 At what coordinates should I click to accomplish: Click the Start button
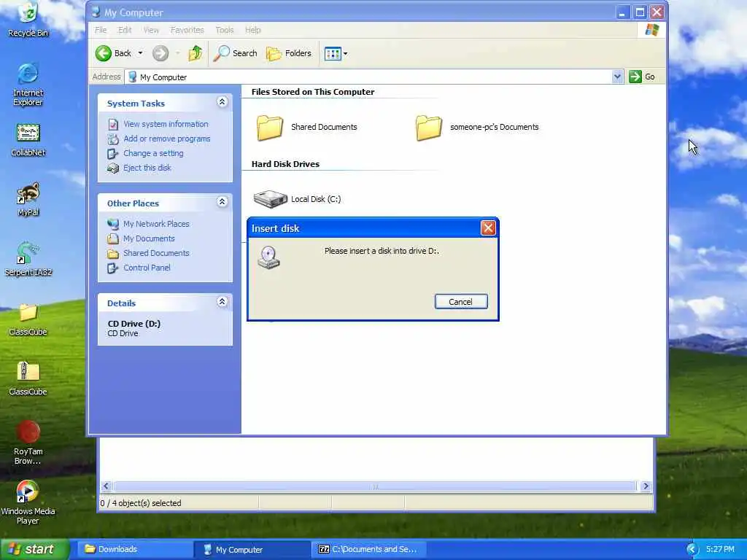[34, 549]
